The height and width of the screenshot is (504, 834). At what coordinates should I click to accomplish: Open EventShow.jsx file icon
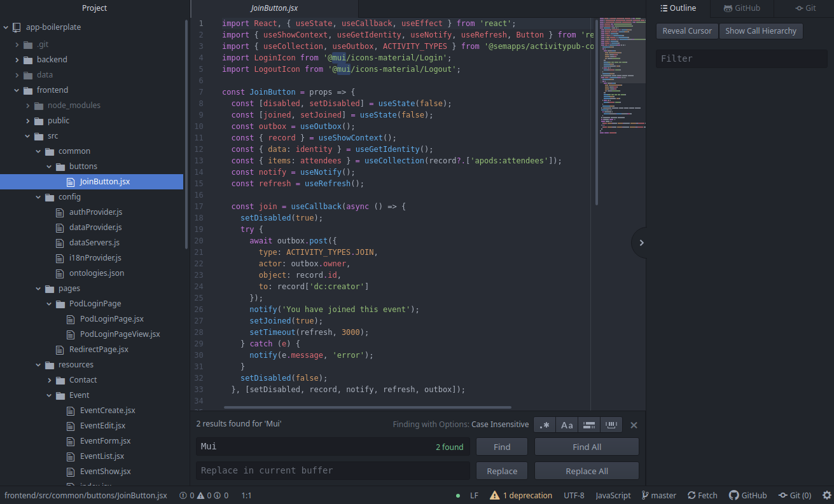(71, 472)
